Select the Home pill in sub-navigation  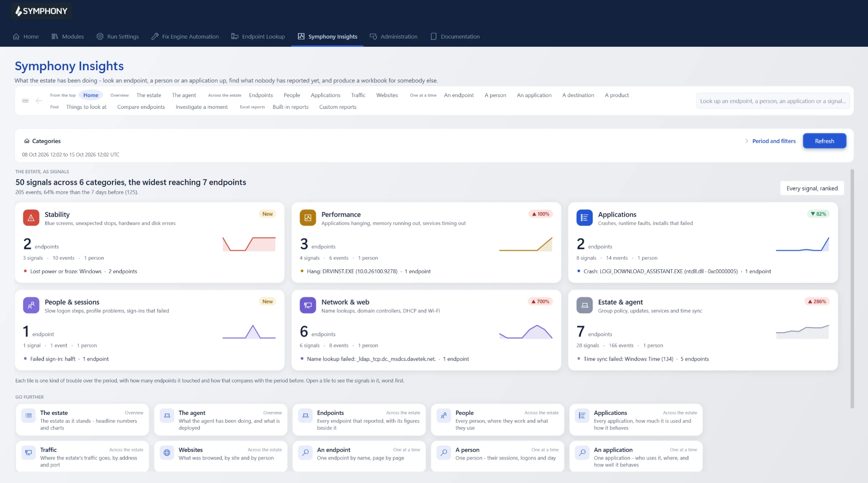(91, 95)
